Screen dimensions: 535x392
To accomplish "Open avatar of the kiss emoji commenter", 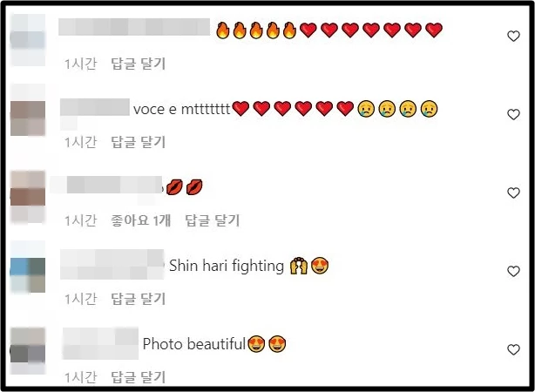I will (28, 197).
